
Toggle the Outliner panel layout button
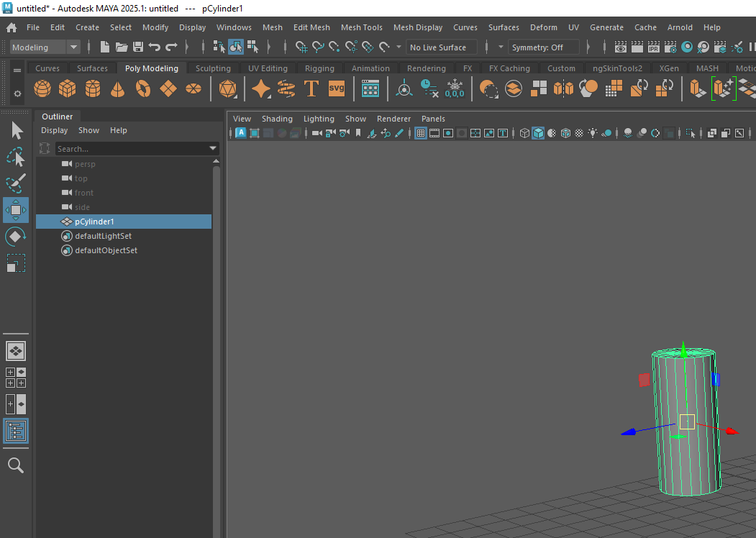click(16, 431)
